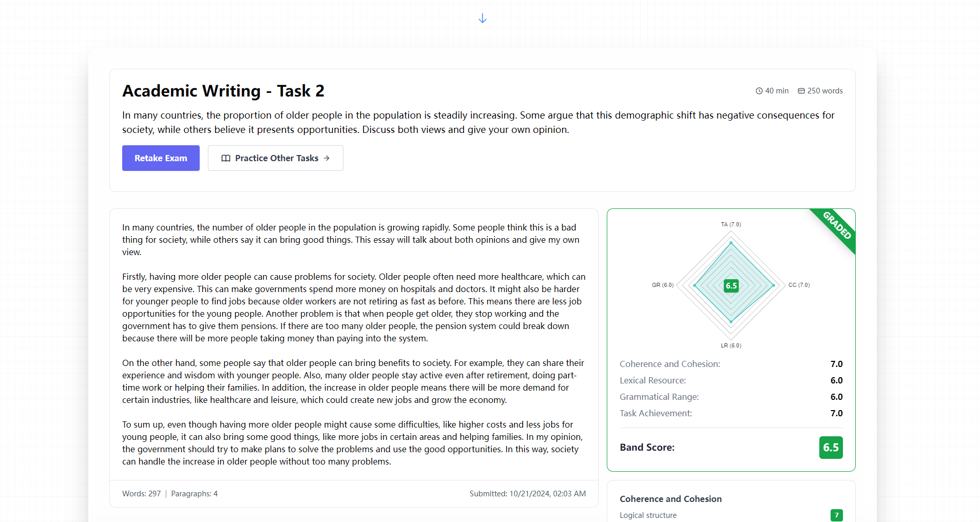Click the green Band Score 6.5 badge
Viewport: 980px width, 522px height.
[831, 447]
